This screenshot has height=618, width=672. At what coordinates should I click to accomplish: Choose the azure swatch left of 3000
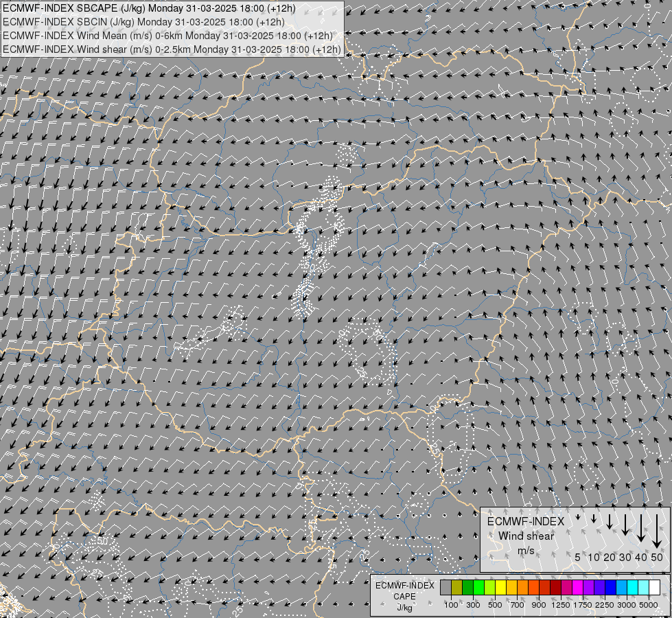point(622,588)
